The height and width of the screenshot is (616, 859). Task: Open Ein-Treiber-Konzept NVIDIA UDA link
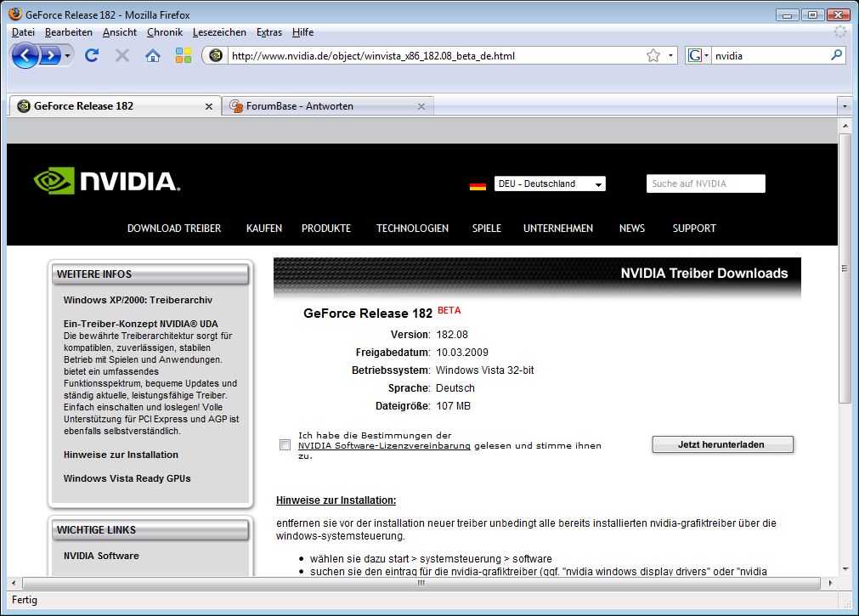(141, 324)
